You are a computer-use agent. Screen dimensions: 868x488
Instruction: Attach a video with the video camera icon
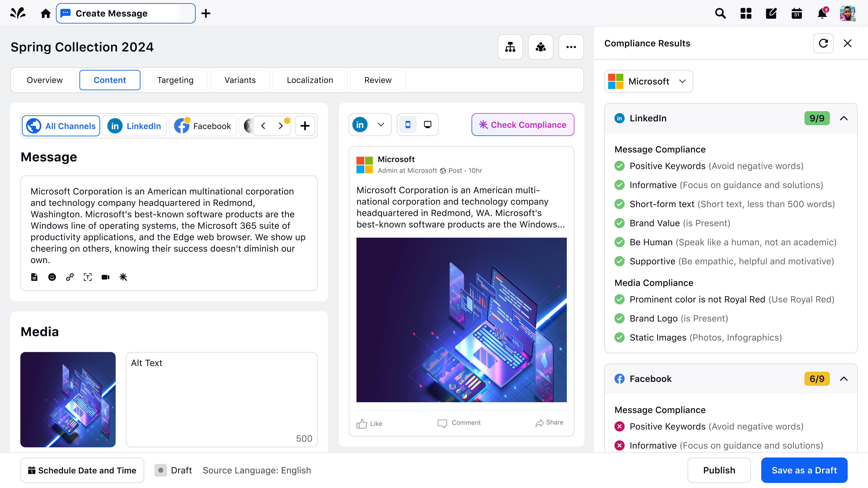[105, 277]
